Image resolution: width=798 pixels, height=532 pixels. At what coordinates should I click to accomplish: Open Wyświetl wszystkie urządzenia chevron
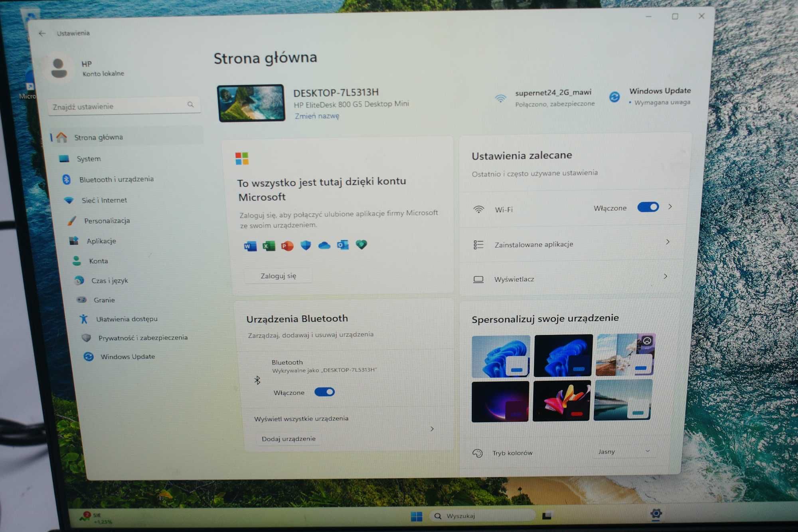click(432, 429)
